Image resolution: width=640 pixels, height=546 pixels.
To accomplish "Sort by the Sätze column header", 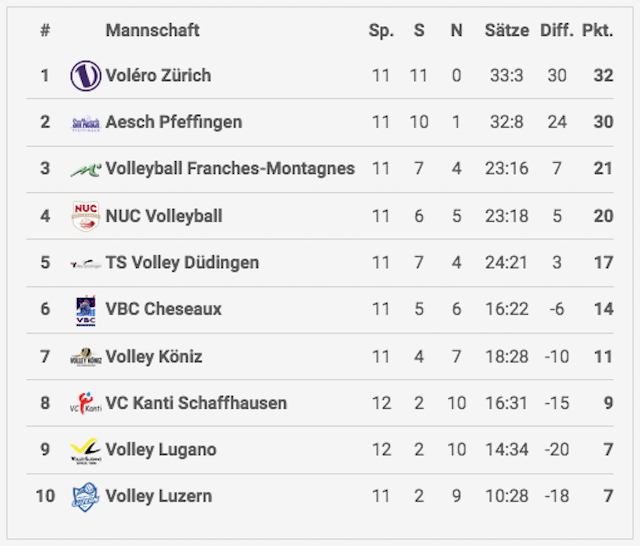I will (x=507, y=30).
